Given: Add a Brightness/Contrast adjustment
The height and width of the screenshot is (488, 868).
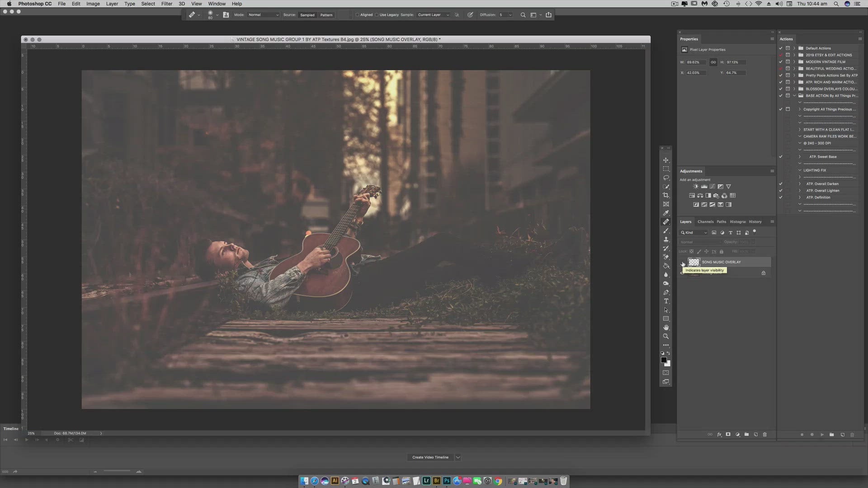Looking at the screenshot, I should (696, 187).
